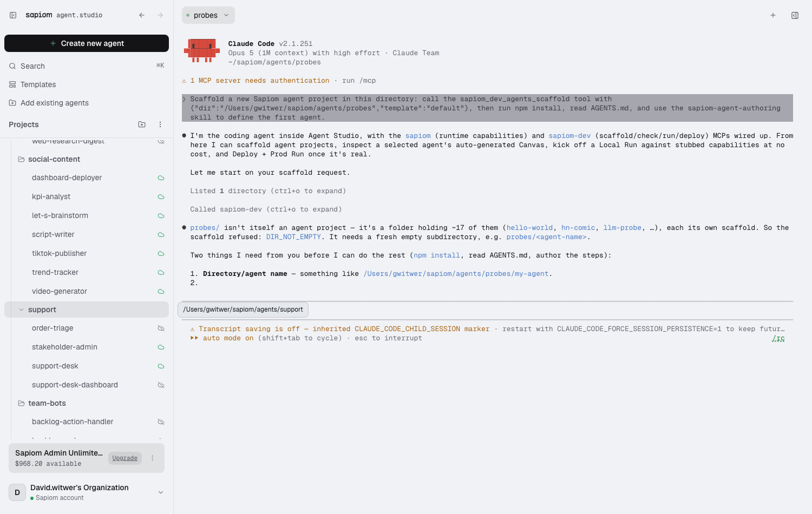
Task: Open billing plan more options menu
Action: pos(153,458)
